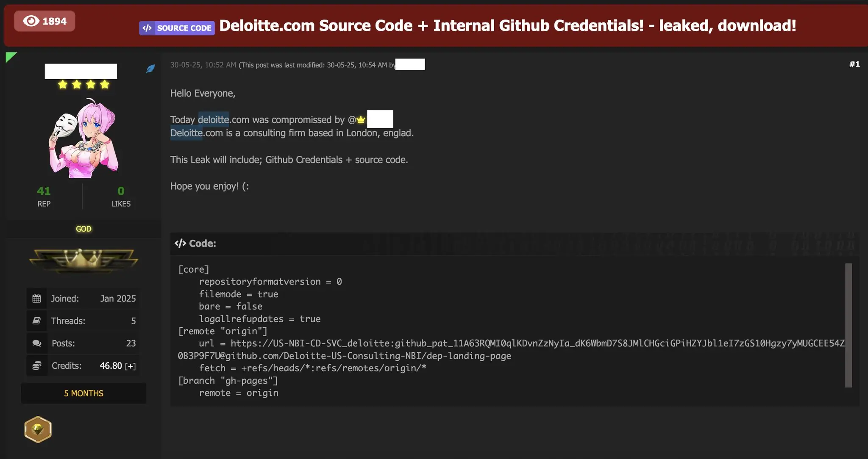Click the speech bubbles icon next to Posts
This screenshot has width=868, height=459.
pos(37,343)
